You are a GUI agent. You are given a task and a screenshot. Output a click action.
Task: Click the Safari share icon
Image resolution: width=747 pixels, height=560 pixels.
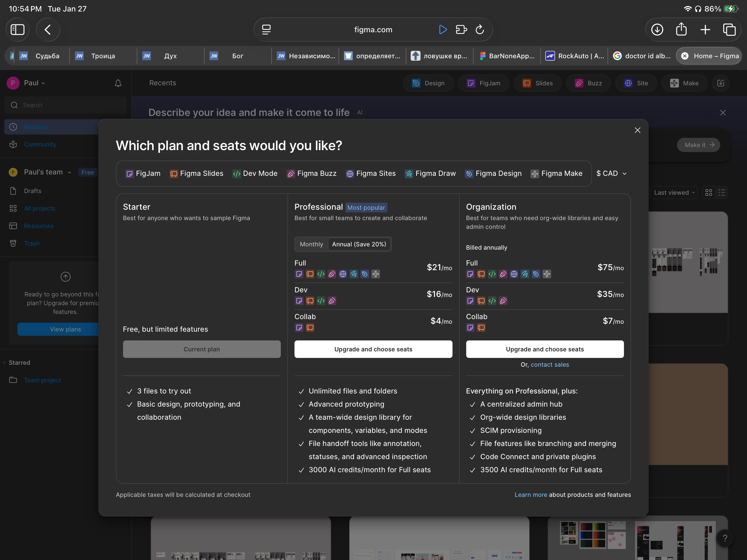point(681,30)
